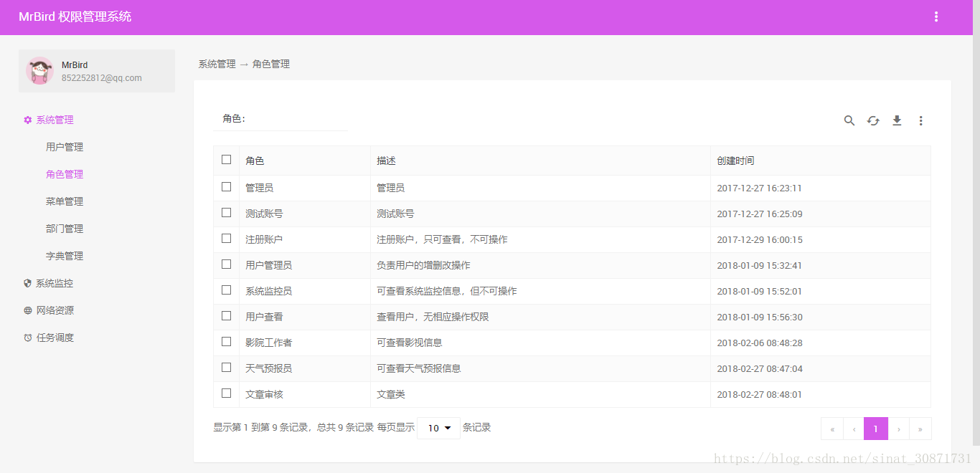Click description 可查看天气预报信息
Screen dimensions: 980x473
click(419, 368)
